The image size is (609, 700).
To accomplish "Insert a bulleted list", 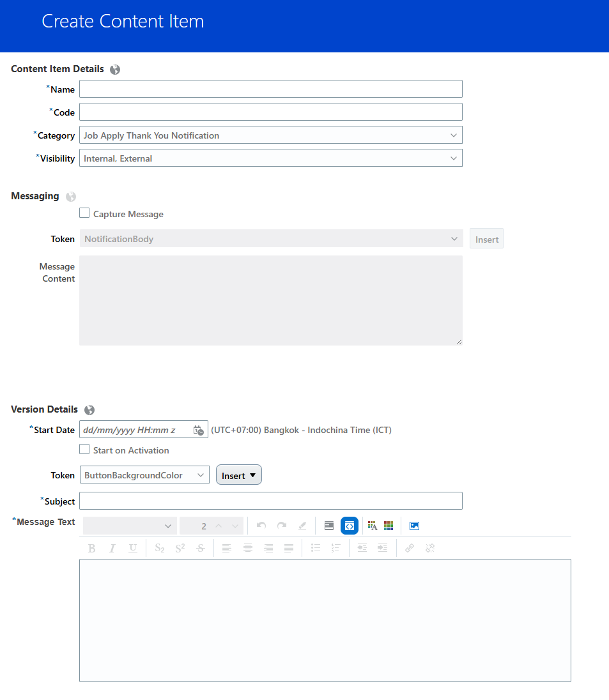I will pos(316,548).
